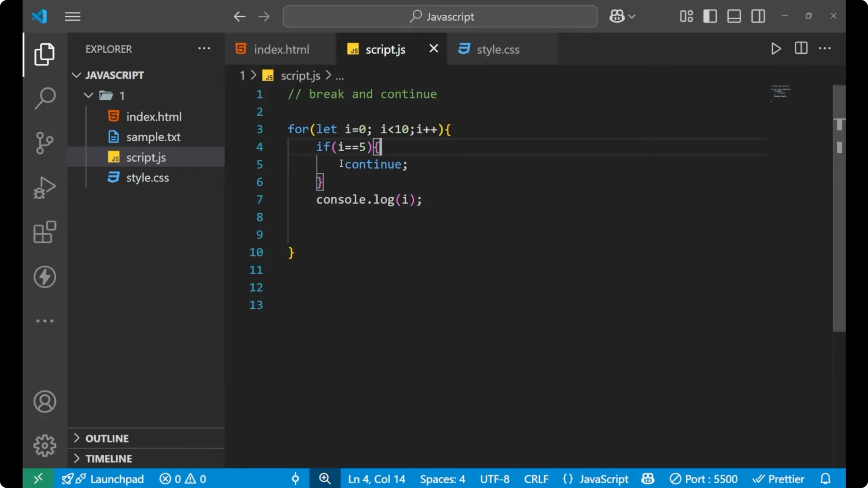
Task: Open the Manage settings gear icon
Action: click(x=44, y=445)
